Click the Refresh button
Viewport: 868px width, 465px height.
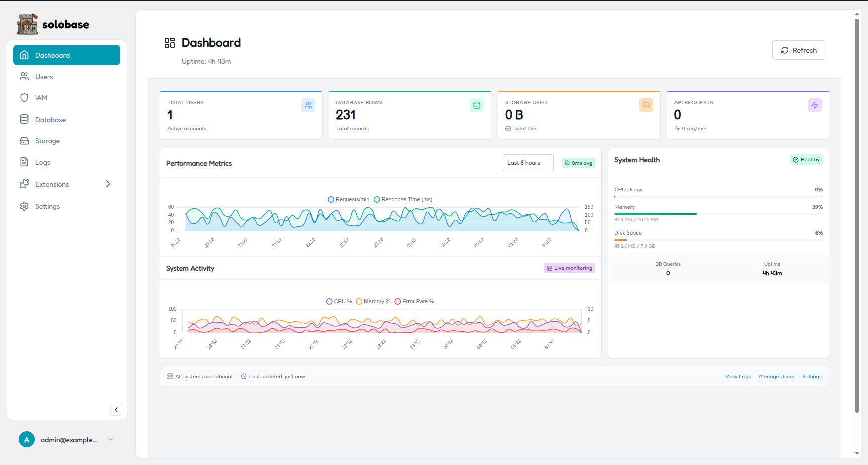pyautogui.click(x=798, y=50)
